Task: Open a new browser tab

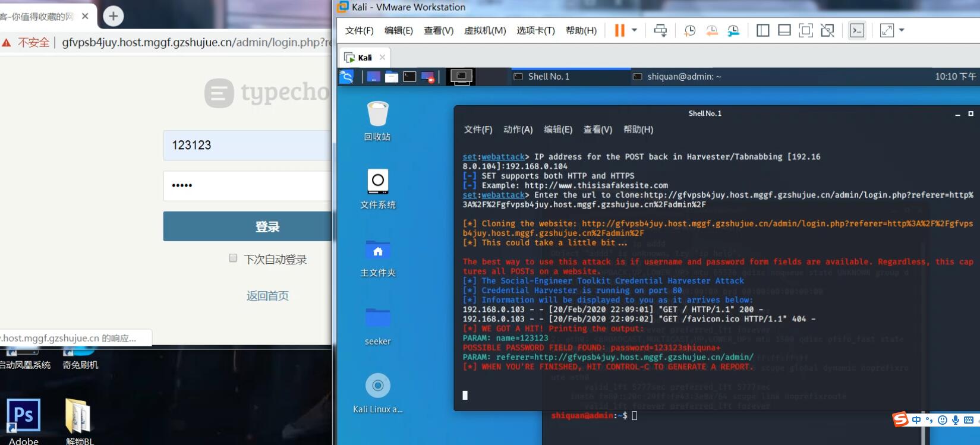Action: point(113,16)
